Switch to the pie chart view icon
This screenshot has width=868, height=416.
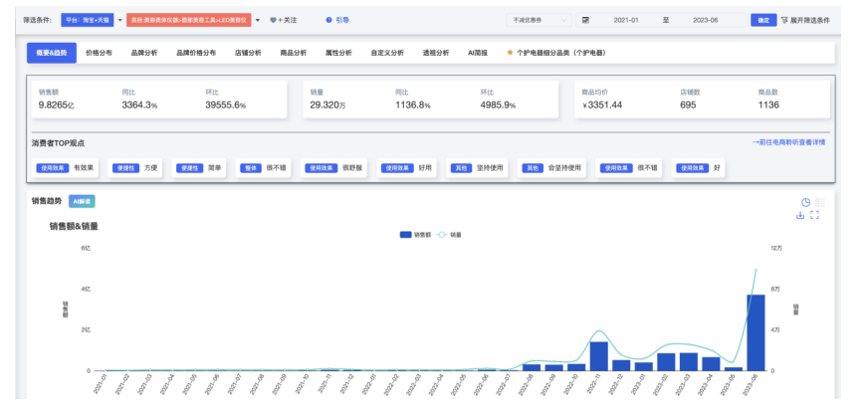point(806,202)
